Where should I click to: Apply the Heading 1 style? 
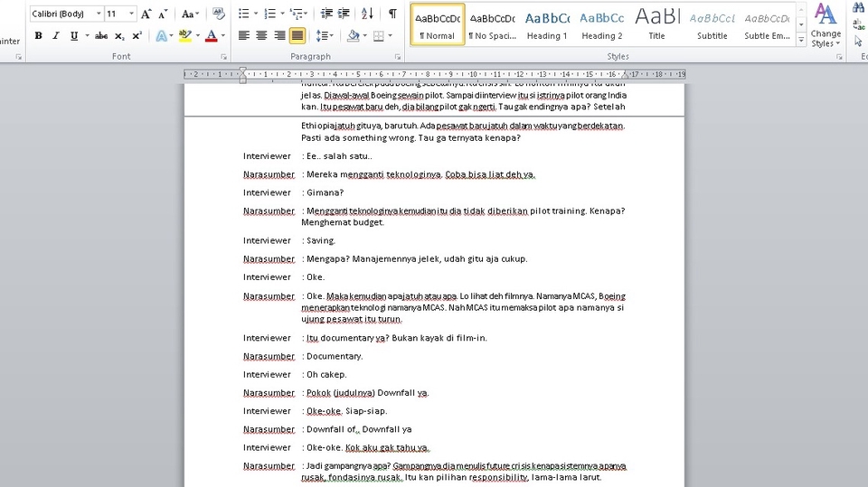point(547,24)
